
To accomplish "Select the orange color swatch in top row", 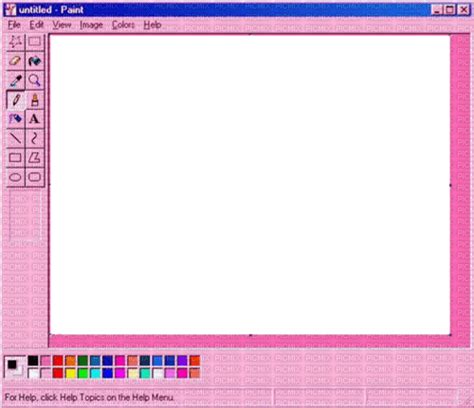I will [x=70, y=360].
